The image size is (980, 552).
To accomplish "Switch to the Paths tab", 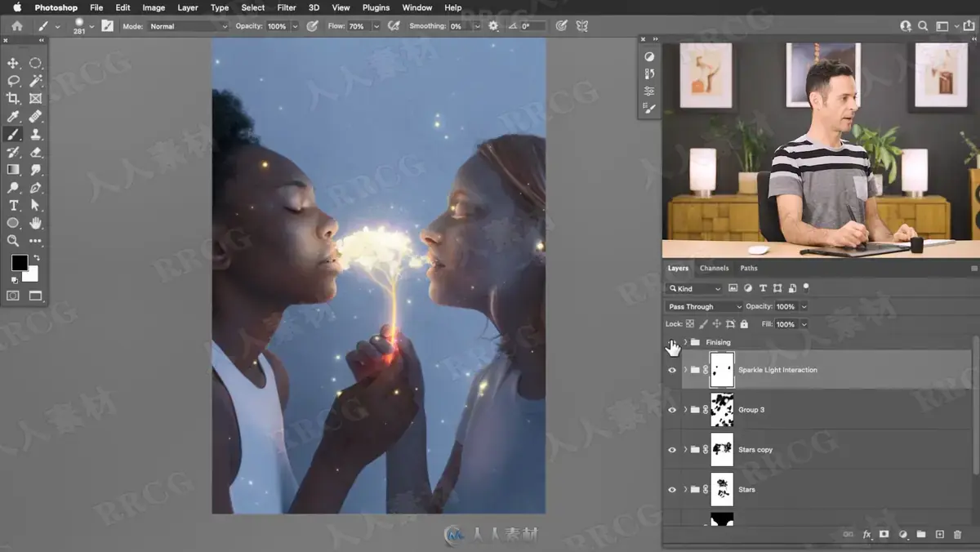I will click(x=749, y=268).
